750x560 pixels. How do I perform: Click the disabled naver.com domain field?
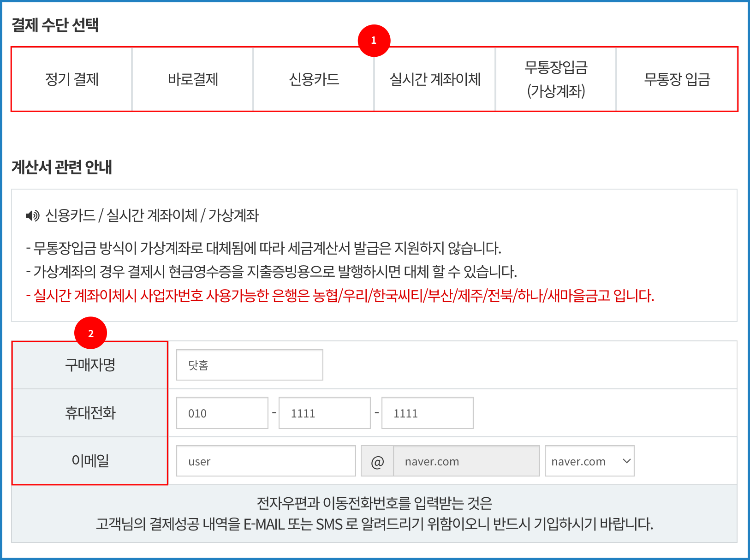(x=466, y=461)
